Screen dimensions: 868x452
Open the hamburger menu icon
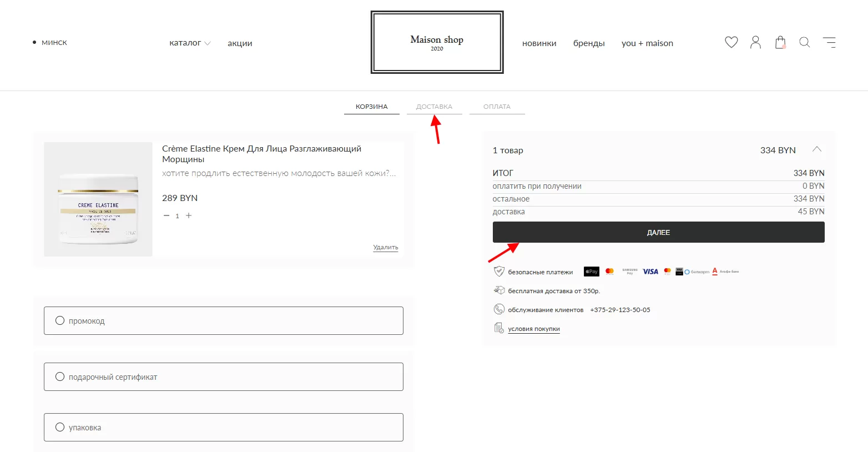point(829,42)
